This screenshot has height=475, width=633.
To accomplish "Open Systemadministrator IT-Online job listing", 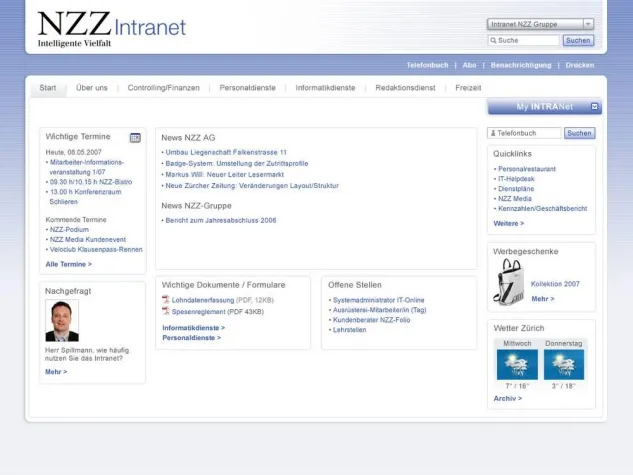I will pos(379,300).
